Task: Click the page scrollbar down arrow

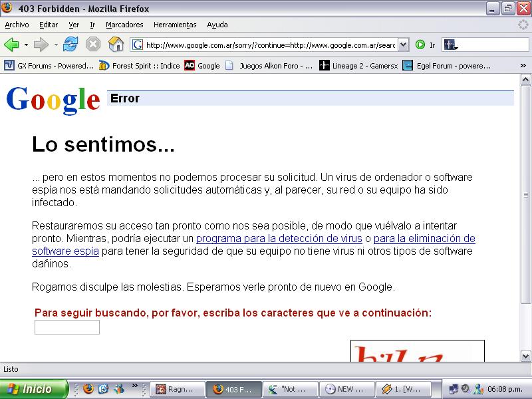Action: 525,356
